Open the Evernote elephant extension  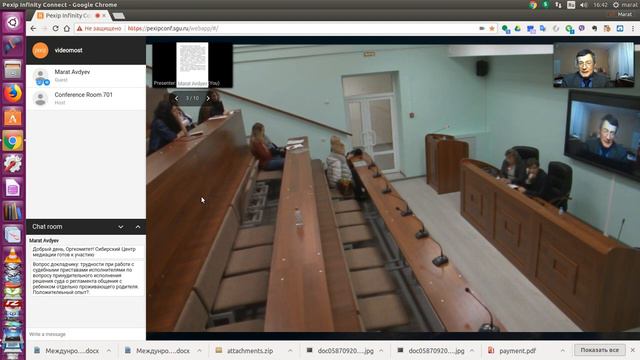coord(594,29)
